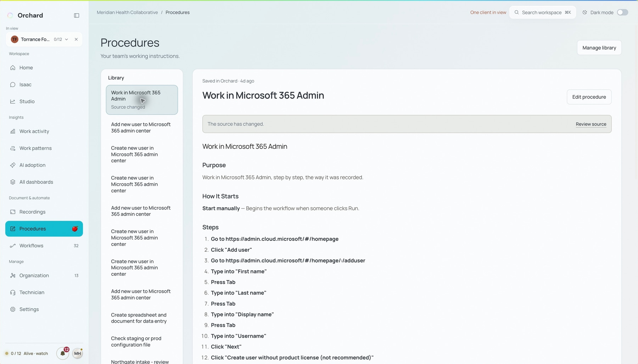Image resolution: width=638 pixels, height=364 pixels.
Task: Click the Studio chart icon
Action: (13, 101)
